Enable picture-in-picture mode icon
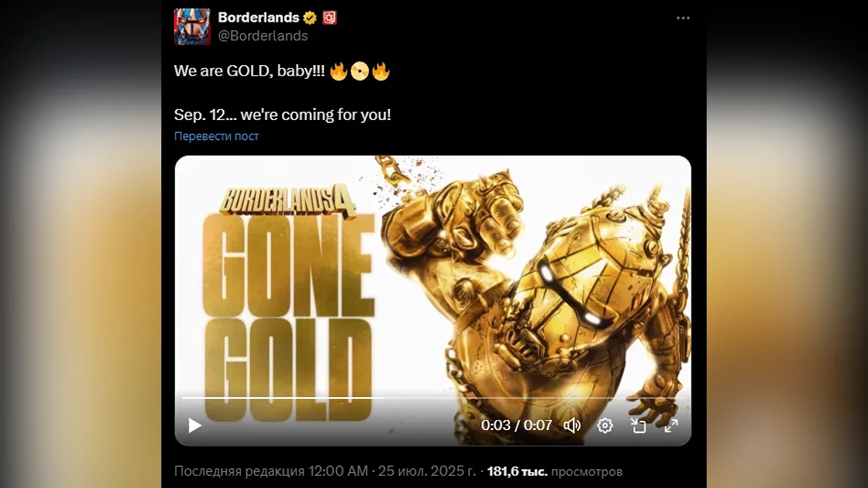Screen dimensions: 868x488 638,425
